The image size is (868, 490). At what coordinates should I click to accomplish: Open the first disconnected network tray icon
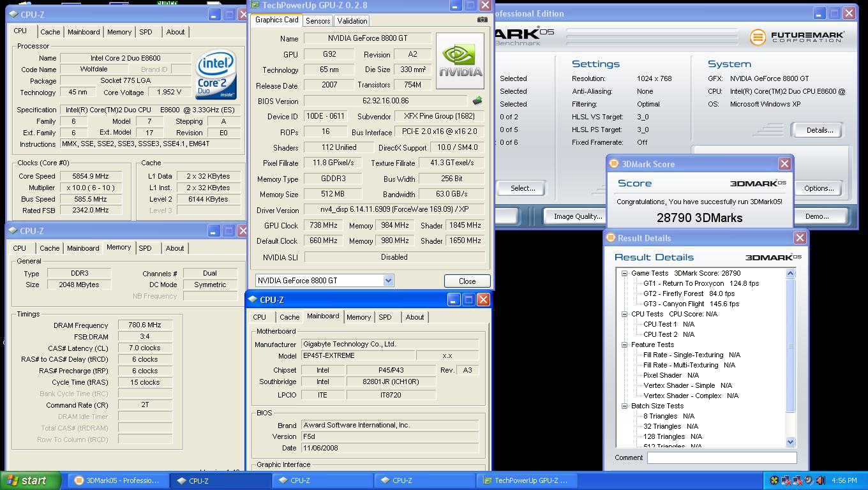point(786,480)
